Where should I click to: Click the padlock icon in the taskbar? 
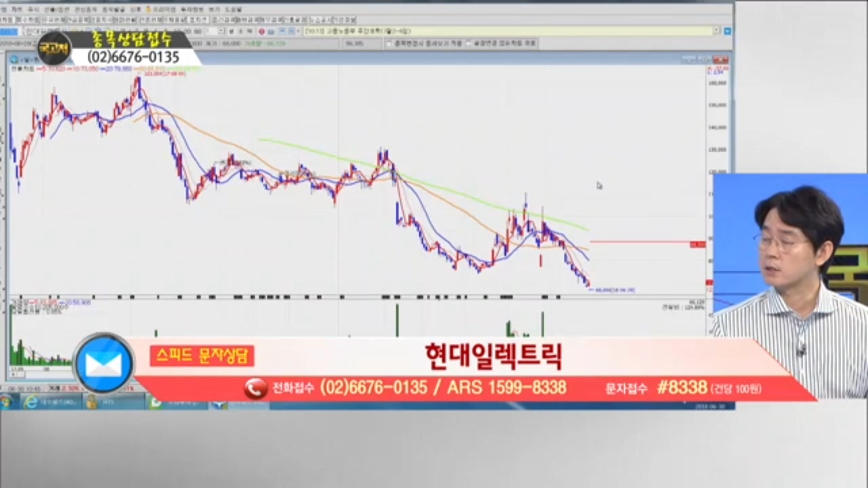coord(91,403)
